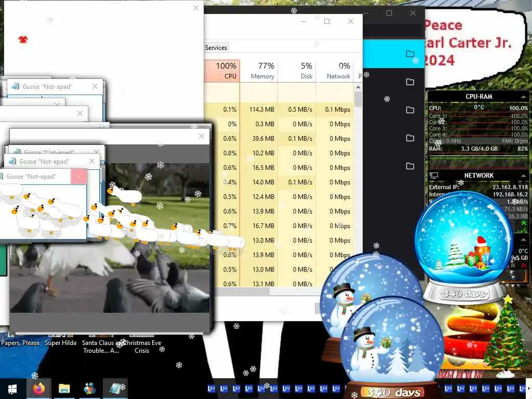
Task: Click the monitor icon on the NETWORK gadget
Action: pyautogui.click(x=434, y=176)
